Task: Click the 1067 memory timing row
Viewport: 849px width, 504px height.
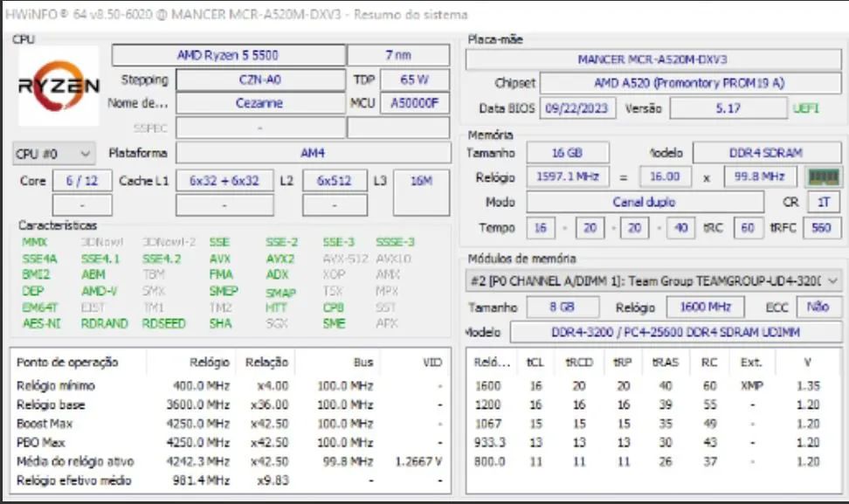Action: tap(652, 424)
